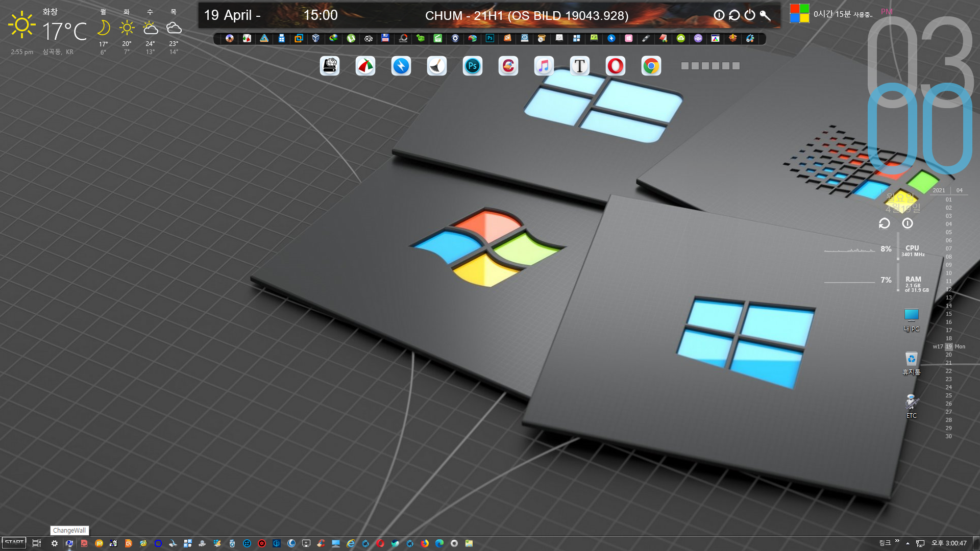
Task: Open the colorful Windows logo tile
Action: point(799,13)
